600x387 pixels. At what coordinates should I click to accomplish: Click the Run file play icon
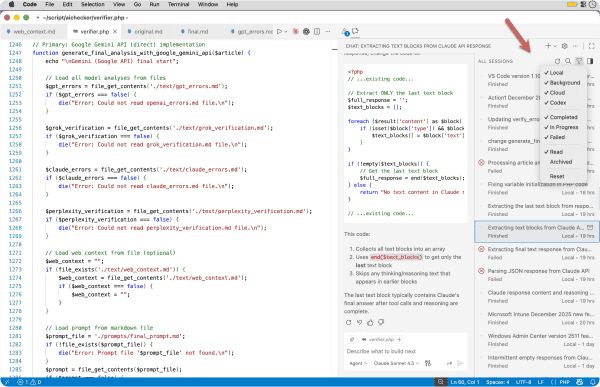click(279, 31)
